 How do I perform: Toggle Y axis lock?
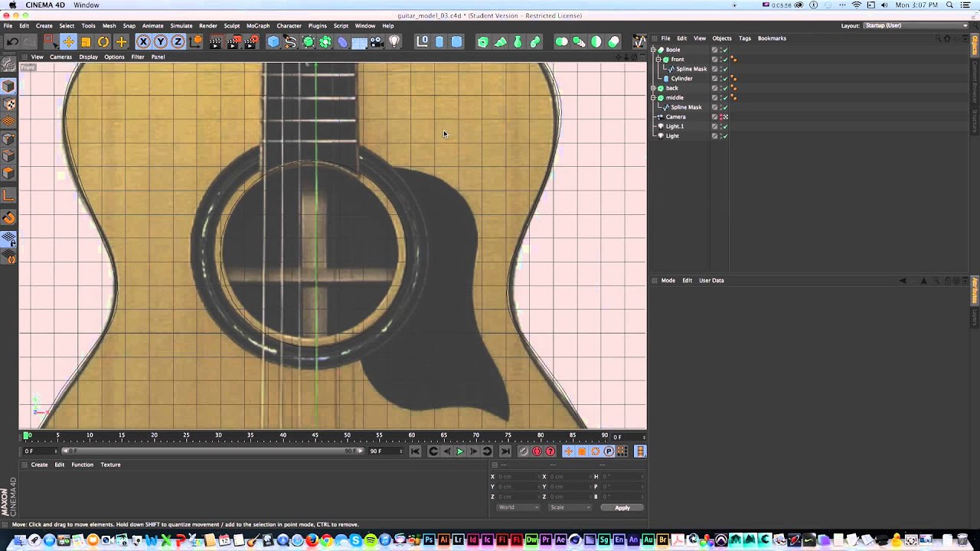tap(161, 42)
